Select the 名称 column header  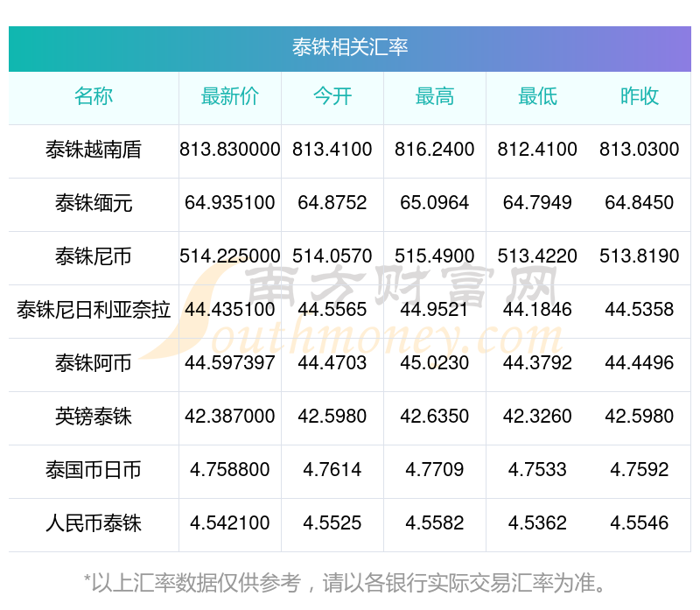[94, 97]
